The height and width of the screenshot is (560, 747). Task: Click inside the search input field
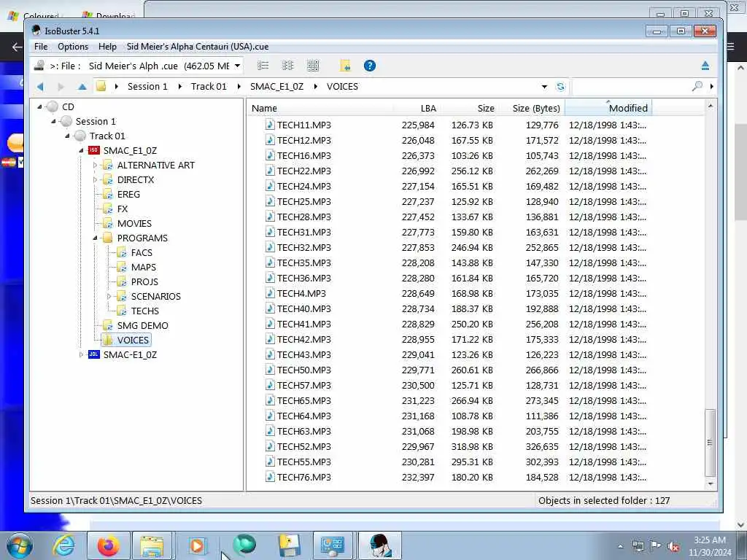(630, 87)
